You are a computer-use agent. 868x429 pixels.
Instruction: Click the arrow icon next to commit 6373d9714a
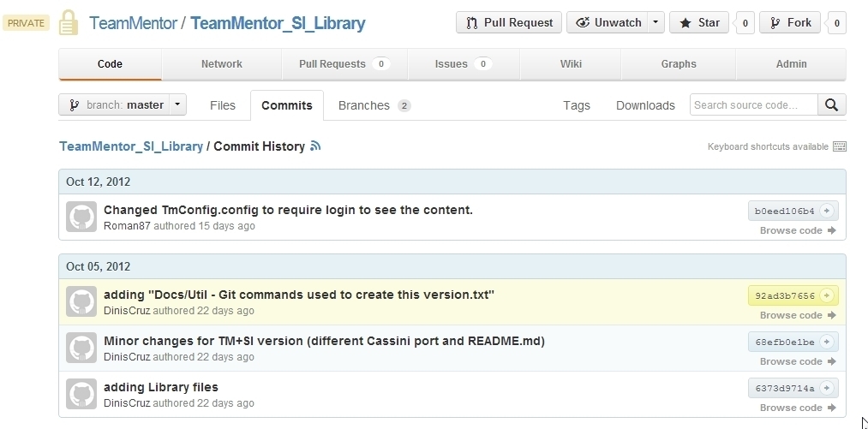[x=826, y=388]
